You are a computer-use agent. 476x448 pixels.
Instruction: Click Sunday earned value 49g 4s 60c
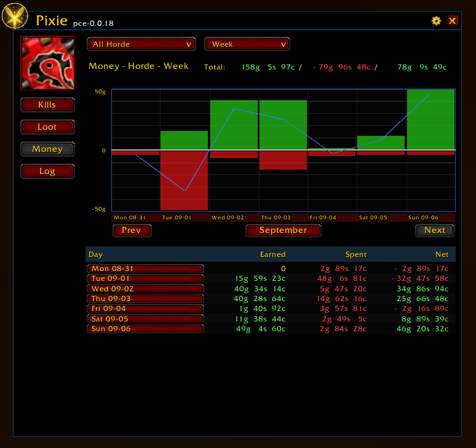tap(261, 329)
